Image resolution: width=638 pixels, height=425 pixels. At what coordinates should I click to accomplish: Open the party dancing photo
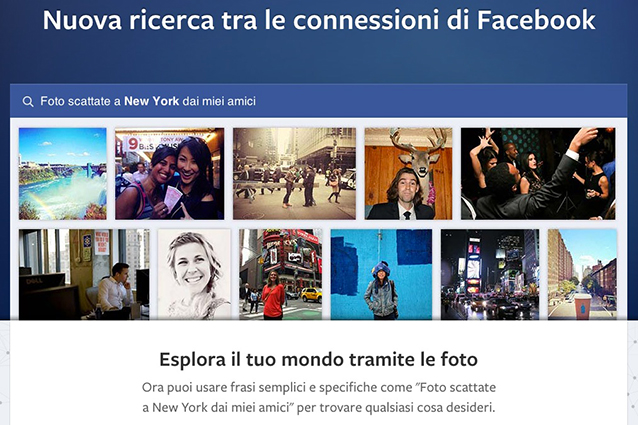(x=538, y=174)
